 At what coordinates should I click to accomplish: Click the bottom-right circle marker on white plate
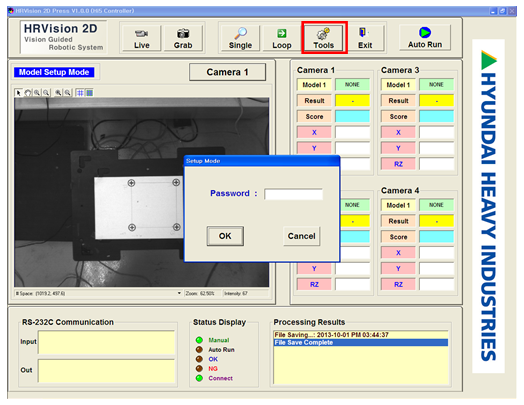176,227
